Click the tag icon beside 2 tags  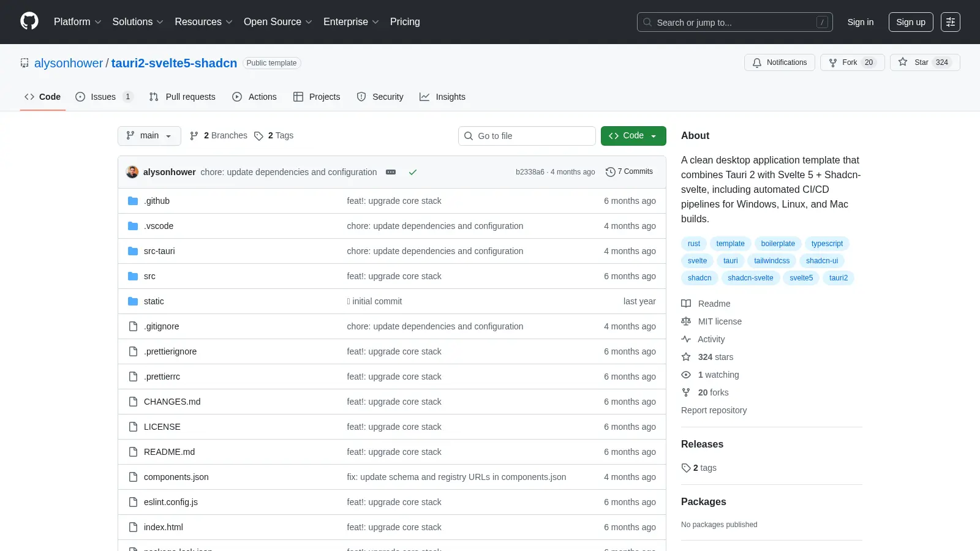[x=686, y=468]
